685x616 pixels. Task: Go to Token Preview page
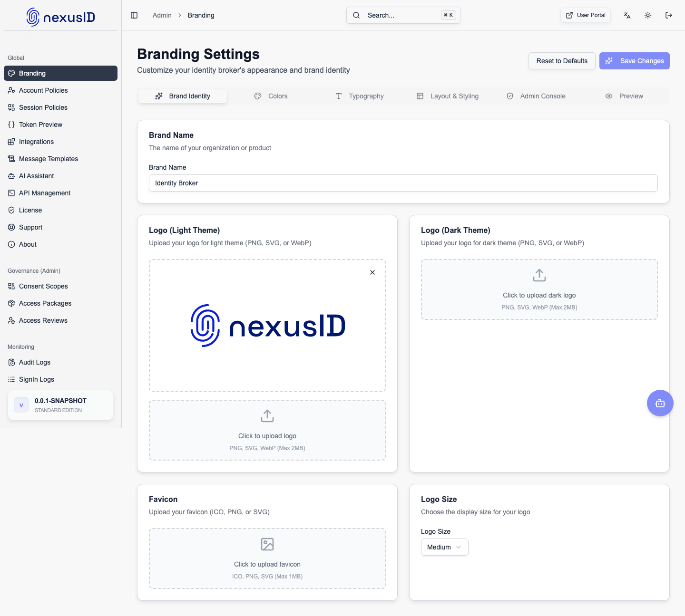click(60, 125)
